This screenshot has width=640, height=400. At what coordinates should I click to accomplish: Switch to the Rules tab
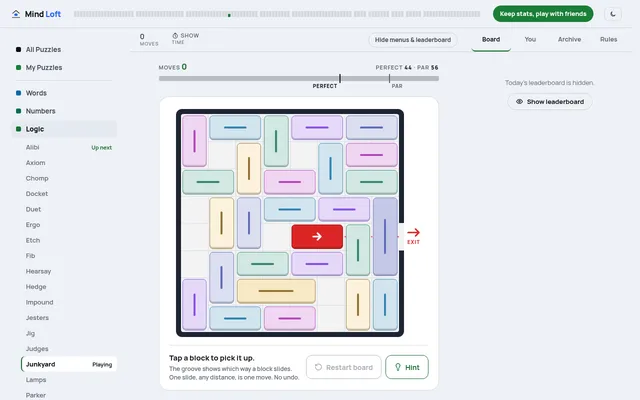click(x=608, y=40)
